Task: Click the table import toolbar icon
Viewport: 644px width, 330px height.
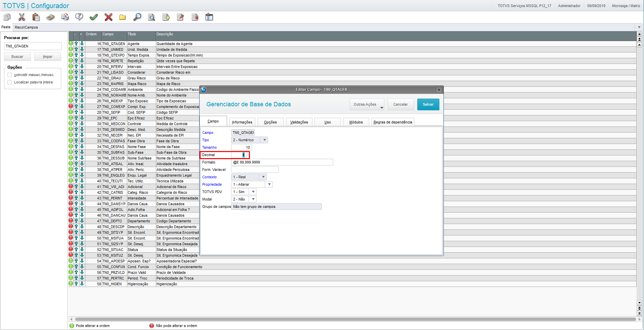Action: coord(209,17)
